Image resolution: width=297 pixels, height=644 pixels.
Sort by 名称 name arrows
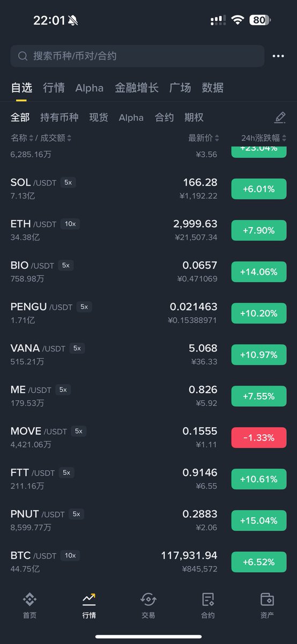point(31,138)
